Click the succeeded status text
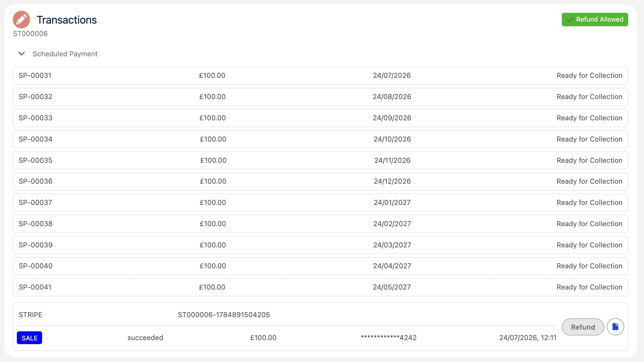 [x=145, y=338]
